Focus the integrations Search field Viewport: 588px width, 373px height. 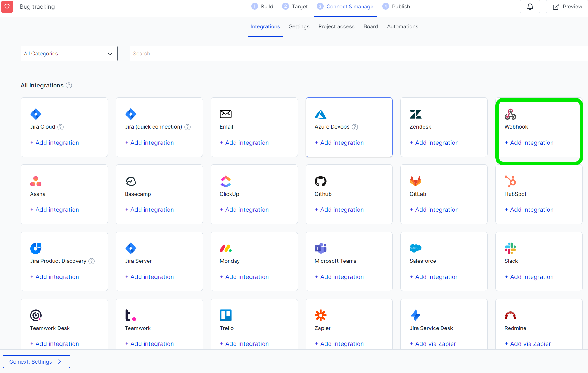click(x=359, y=54)
